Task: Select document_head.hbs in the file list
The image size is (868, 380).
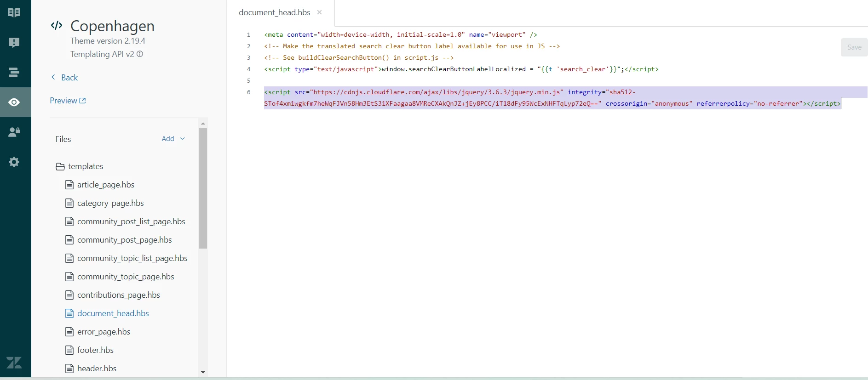Action: point(113,313)
